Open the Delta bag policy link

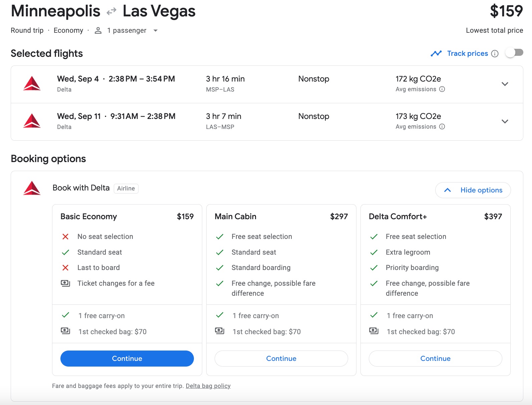pyautogui.click(x=208, y=386)
